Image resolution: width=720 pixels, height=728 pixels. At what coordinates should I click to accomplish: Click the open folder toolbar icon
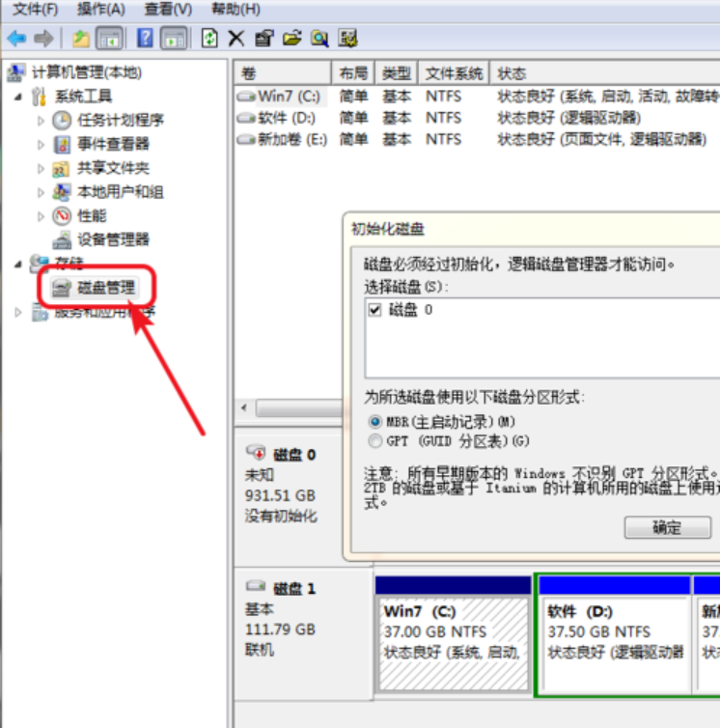click(292, 39)
